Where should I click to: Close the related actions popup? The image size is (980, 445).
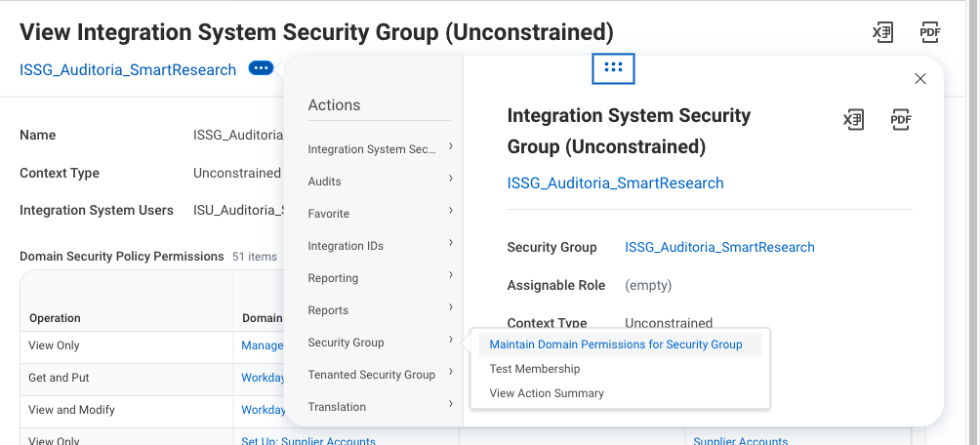tap(920, 79)
